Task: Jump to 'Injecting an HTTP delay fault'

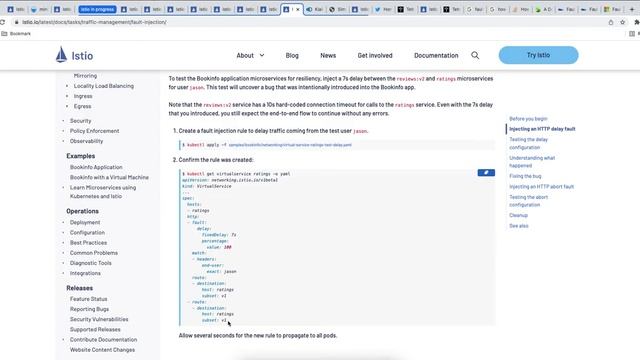Action: pos(542,129)
